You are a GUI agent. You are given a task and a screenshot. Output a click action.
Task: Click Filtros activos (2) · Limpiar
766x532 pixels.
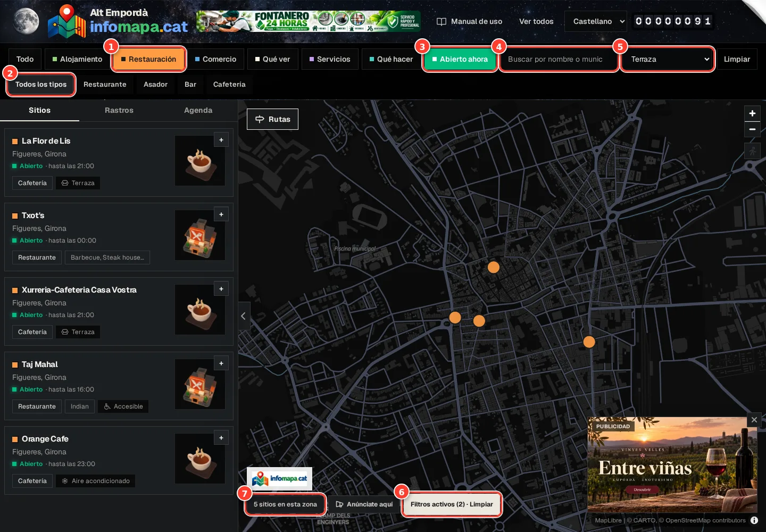point(452,504)
